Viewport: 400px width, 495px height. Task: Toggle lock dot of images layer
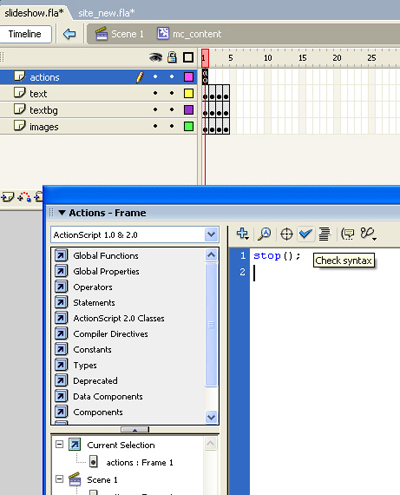click(172, 126)
